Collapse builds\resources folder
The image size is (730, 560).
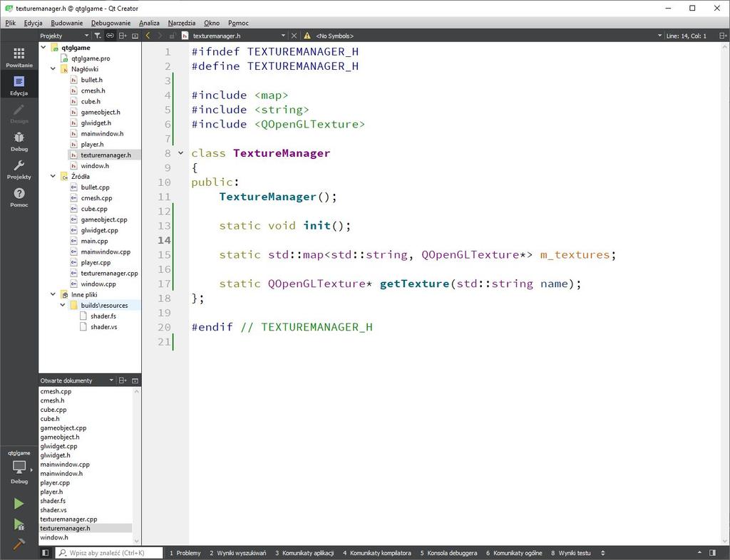click(63, 305)
